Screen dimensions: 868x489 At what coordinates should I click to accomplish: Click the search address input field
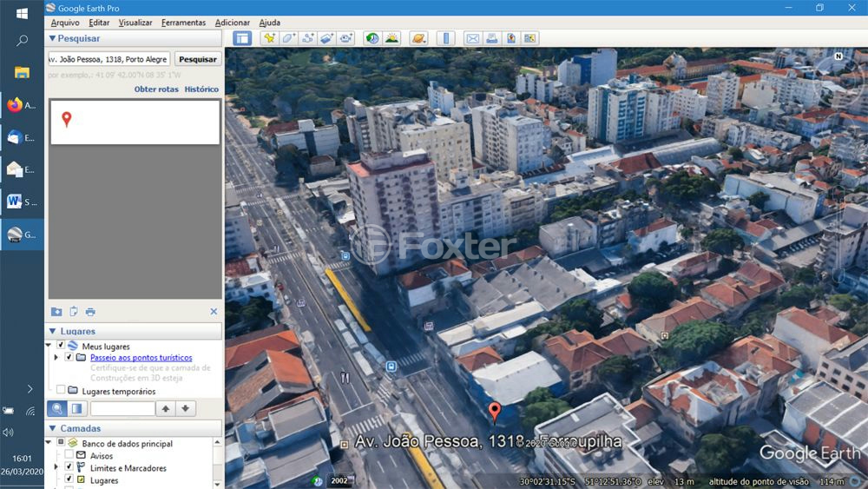(109, 59)
